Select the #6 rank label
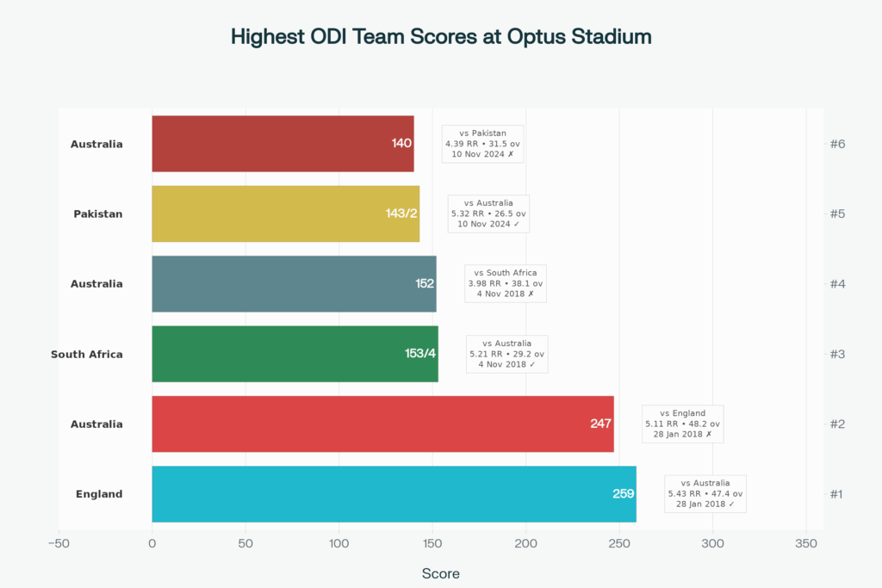Viewport: 882px width, 588px height. [x=836, y=144]
